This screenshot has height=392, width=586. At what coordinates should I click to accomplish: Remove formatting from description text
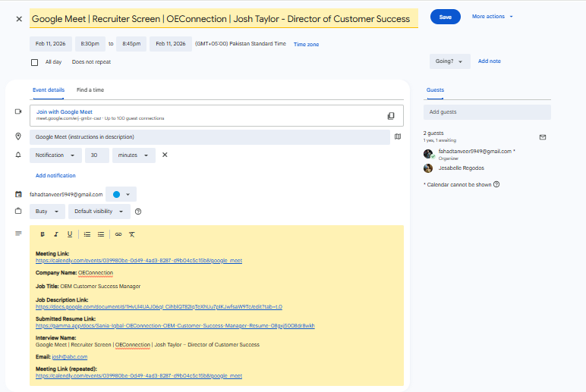(132, 234)
